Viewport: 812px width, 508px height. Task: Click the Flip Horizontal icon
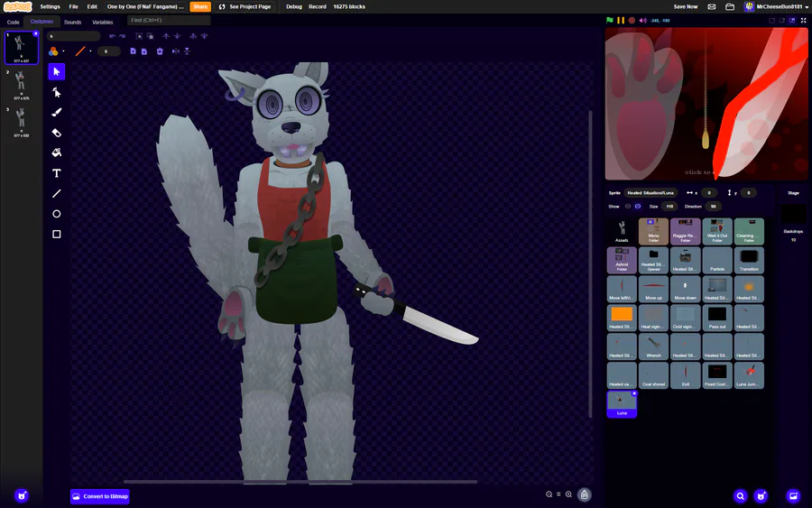pyautogui.click(x=176, y=51)
